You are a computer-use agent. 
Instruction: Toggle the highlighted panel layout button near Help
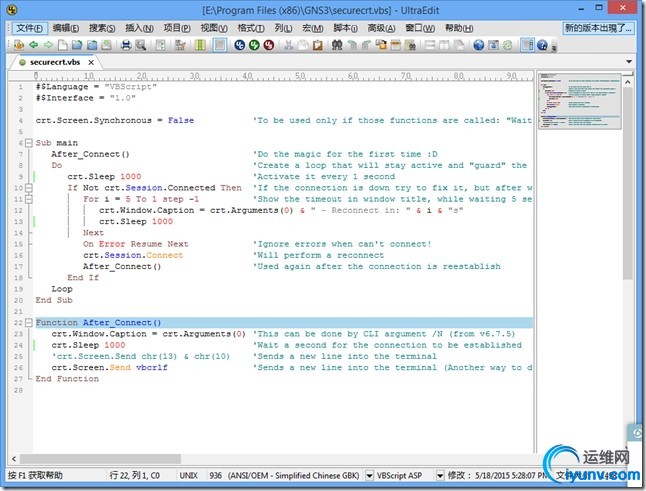point(527,44)
